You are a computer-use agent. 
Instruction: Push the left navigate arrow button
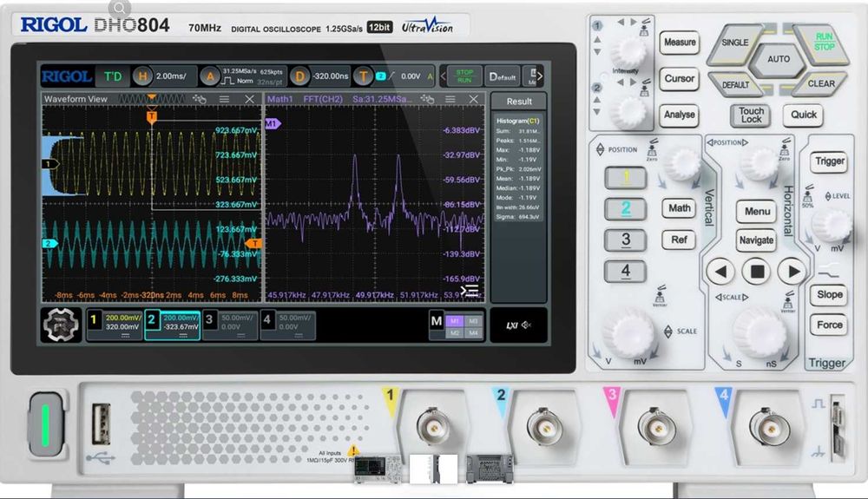pyautogui.click(x=720, y=272)
